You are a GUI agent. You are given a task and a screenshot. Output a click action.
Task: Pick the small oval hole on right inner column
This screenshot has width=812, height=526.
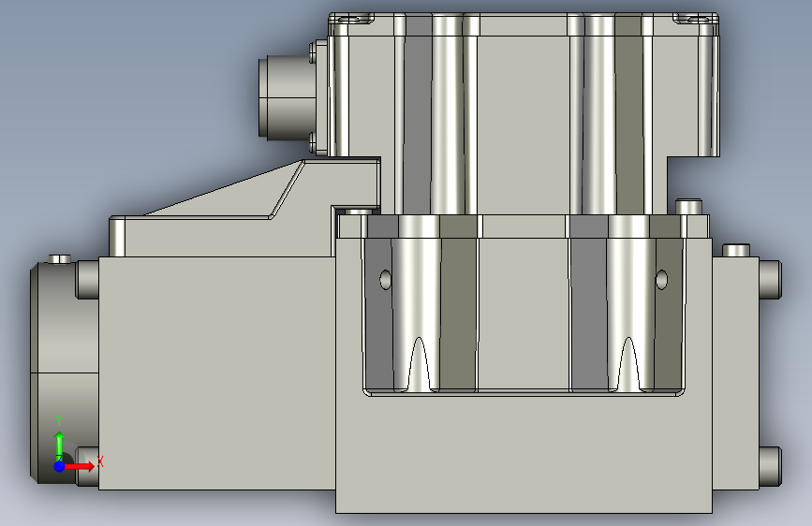tap(661, 280)
